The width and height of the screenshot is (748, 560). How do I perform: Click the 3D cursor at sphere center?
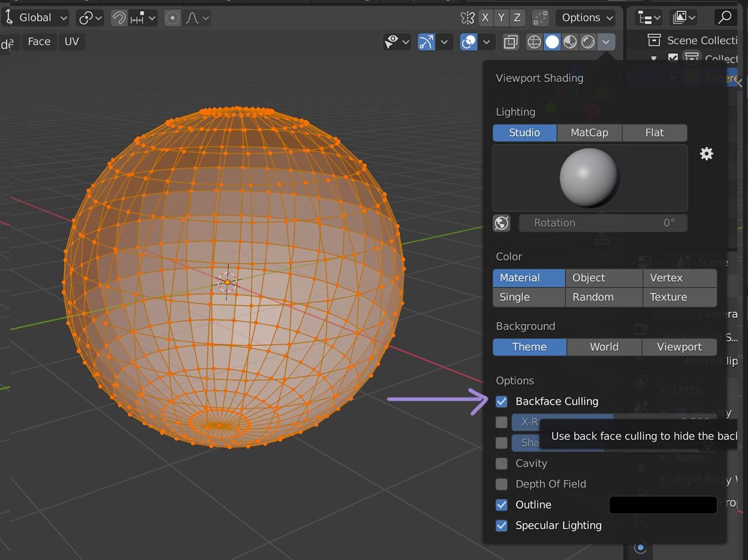pos(227,282)
